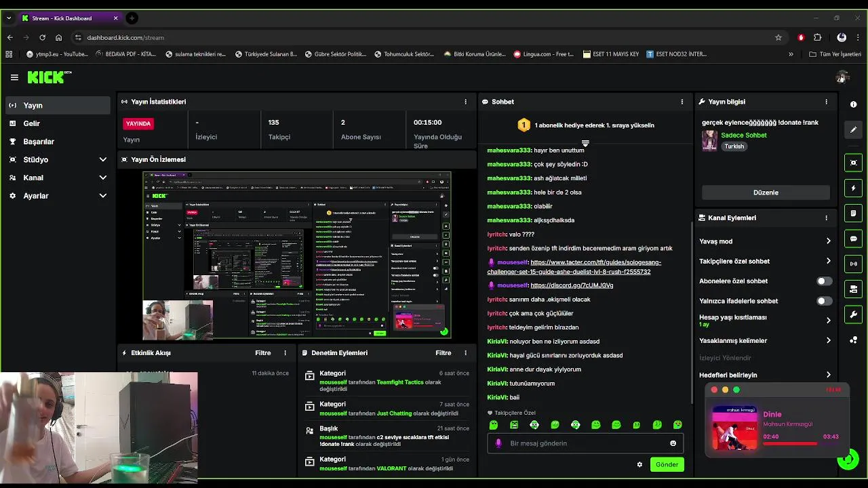Click the red dot on the music widget
The width and height of the screenshot is (868, 488).
click(x=714, y=390)
